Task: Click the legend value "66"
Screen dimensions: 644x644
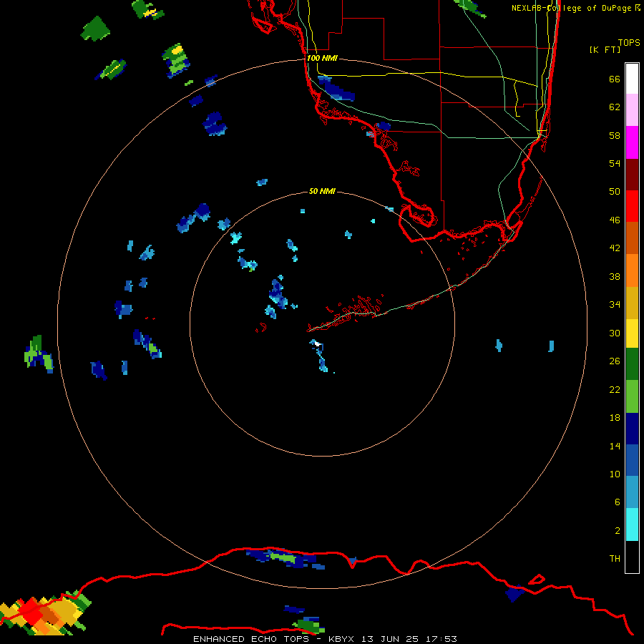Action: (x=615, y=79)
